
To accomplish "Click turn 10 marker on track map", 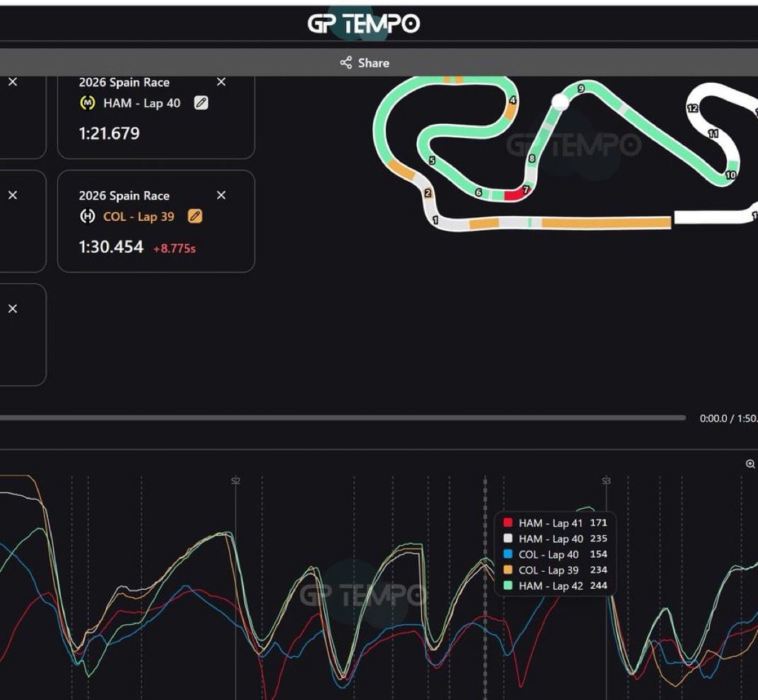I will pos(730,175).
